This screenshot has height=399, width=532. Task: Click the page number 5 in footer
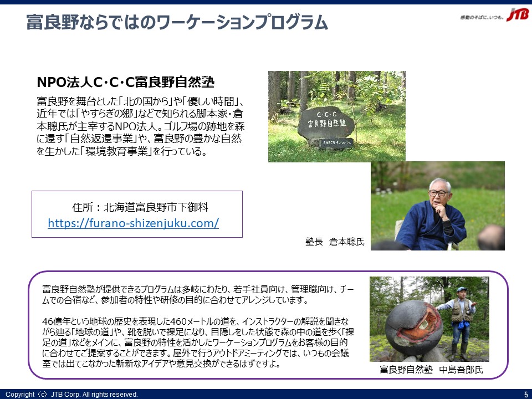[526, 395]
